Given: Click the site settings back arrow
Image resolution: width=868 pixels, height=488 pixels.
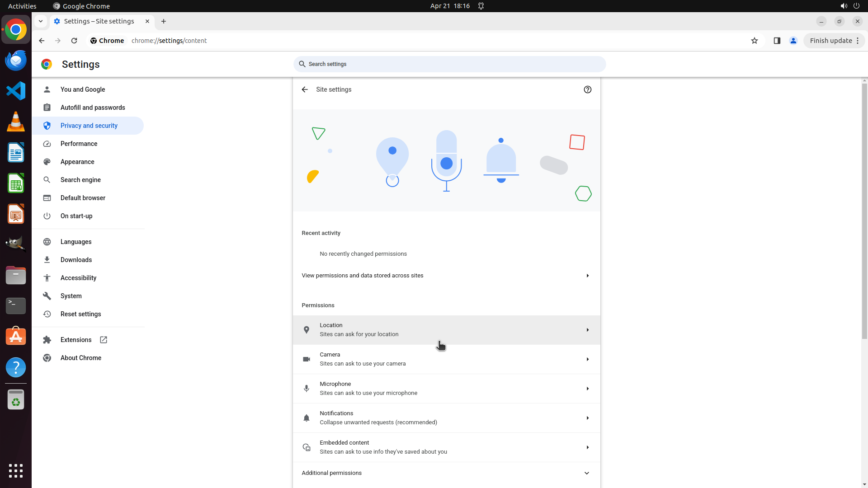Looking at the screenshot, I should [x=305, y=89].
